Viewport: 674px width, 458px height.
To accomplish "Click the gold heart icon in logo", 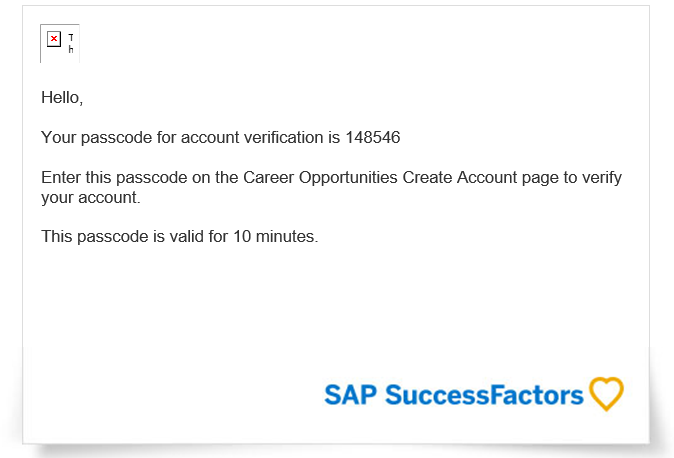I will (x=606, y=394).
